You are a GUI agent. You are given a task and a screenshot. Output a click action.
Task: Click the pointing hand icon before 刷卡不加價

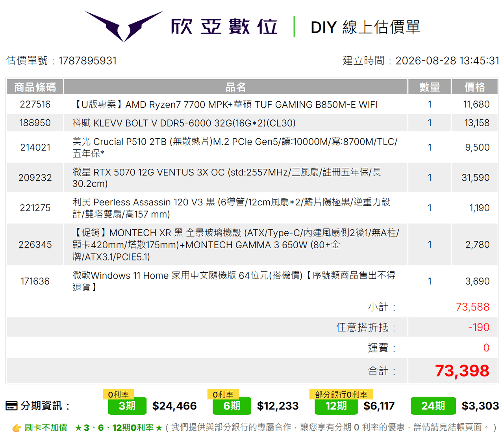[x=17, y=428]
